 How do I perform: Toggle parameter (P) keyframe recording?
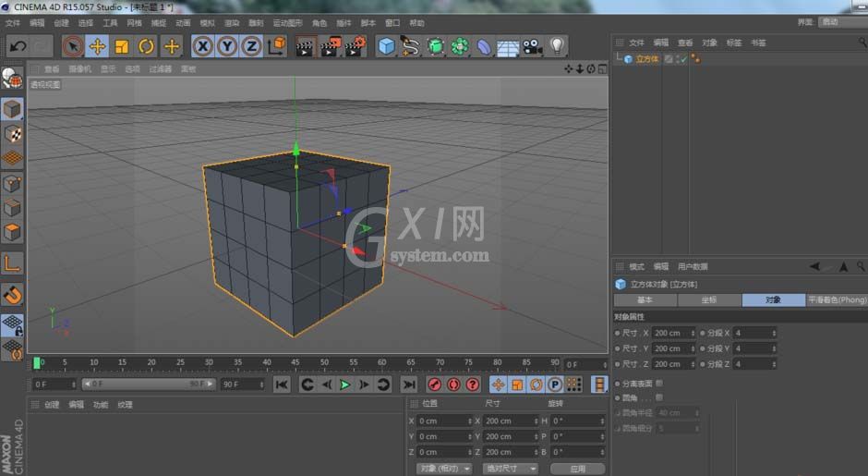(554, 384)
